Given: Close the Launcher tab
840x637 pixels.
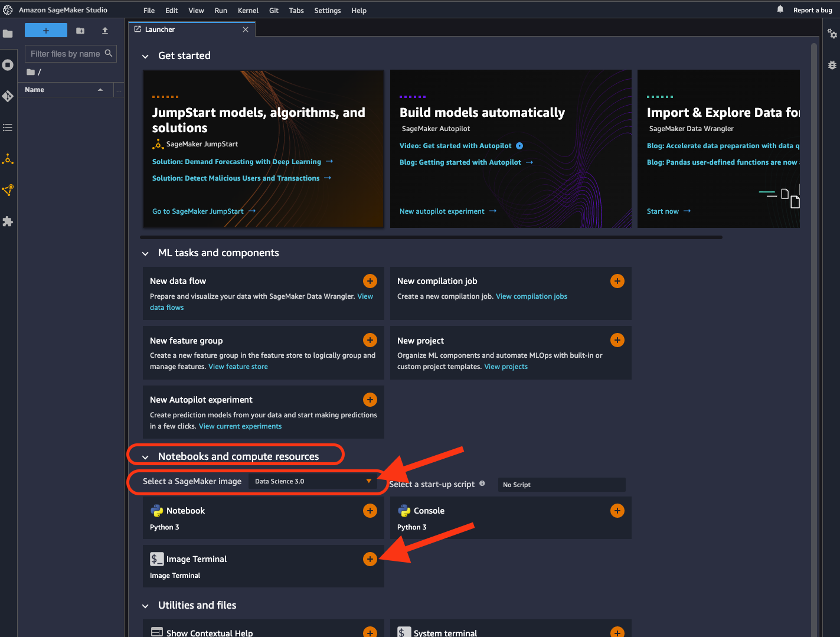Looking at the screenshot, I should pos(246,30).
